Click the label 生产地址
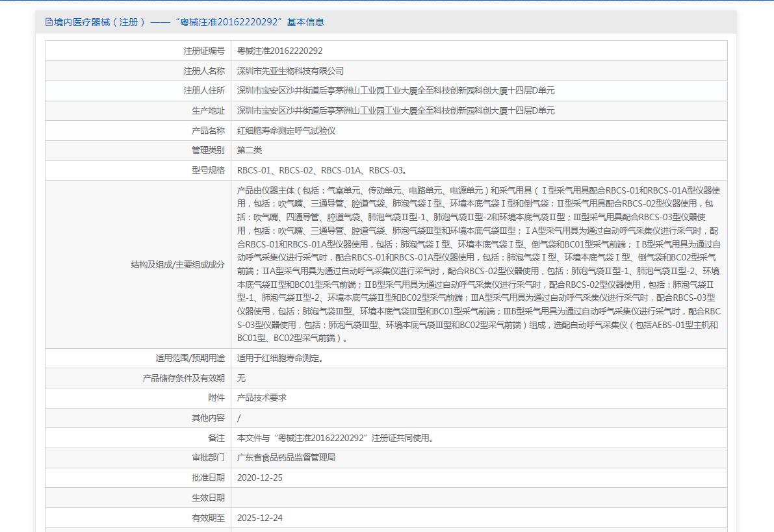Image resolution: width=774 pixels, height=532 pixels. [209, 110]
